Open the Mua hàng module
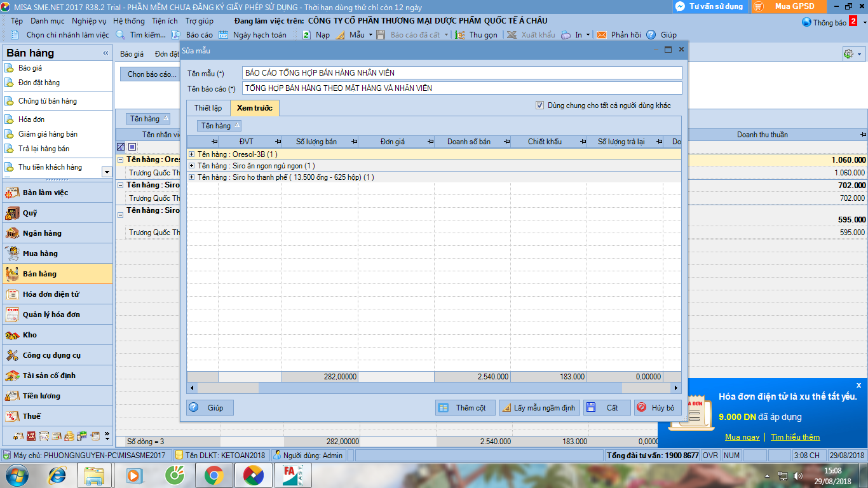 (57, 254)
